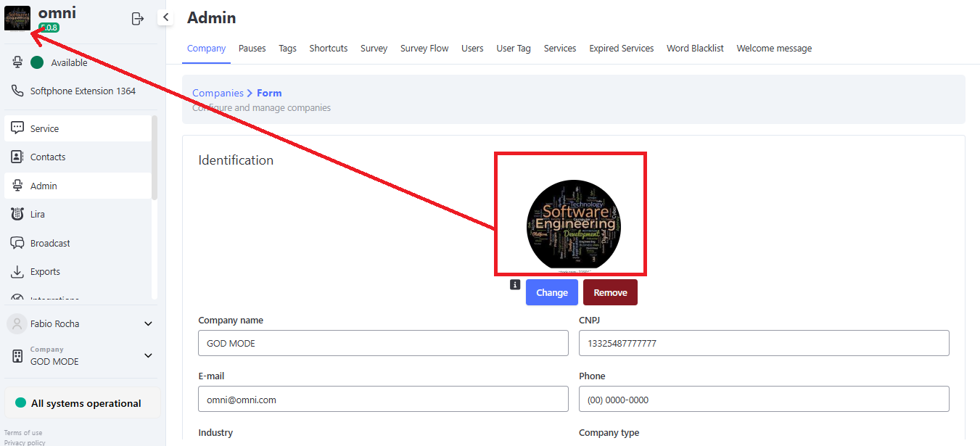The height and width of the screenshot is (446, 980).
Task: Click the Remove logo button
Action: coord(610,292)
